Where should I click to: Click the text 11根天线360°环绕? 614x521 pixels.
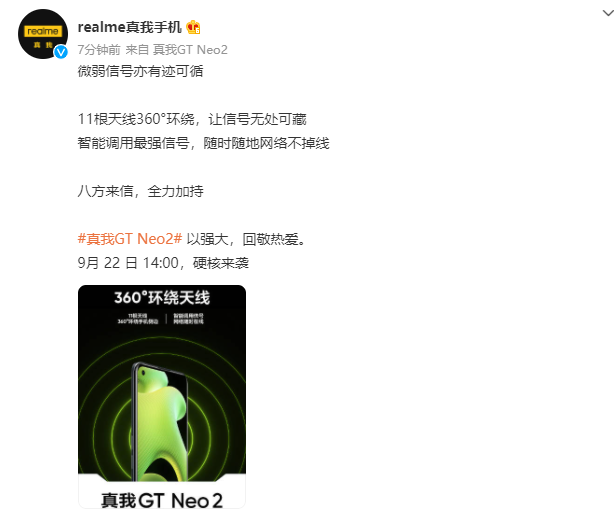pos(136,119)
